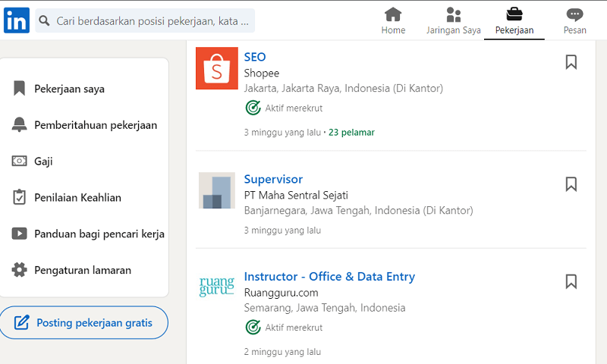607x364 pixels.
Task: Click the Penilaian Keahlian clipboard icon
Action: 20,197
